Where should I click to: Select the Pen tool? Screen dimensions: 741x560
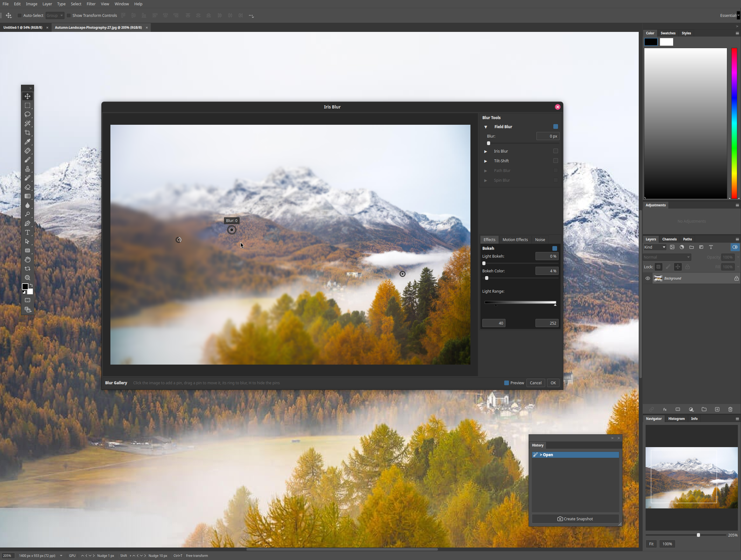[28, 223]
